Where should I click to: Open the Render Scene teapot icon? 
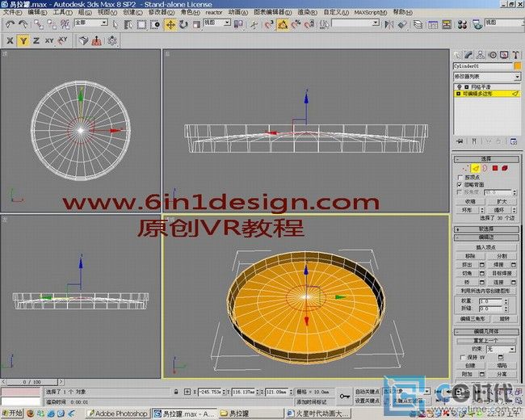pos(477,24)
